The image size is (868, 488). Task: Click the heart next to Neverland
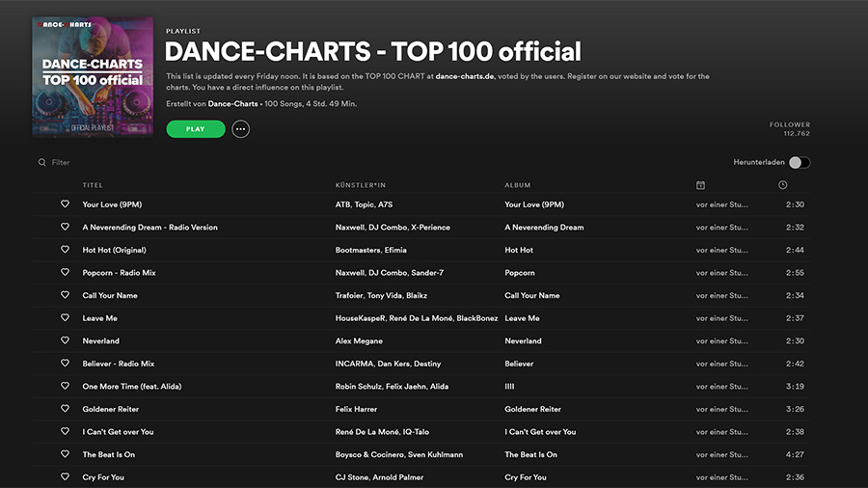click(65, 340)
